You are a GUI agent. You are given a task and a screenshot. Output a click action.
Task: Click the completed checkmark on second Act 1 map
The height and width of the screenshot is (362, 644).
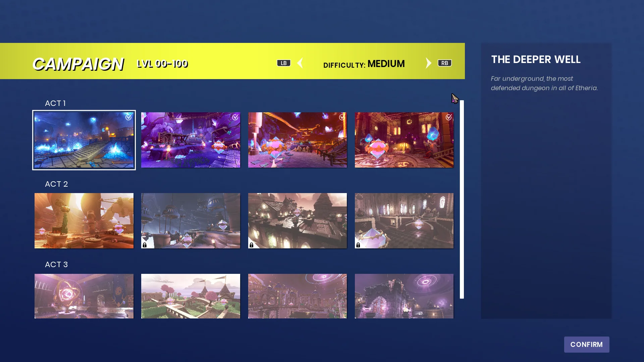(x=235, y=117)
